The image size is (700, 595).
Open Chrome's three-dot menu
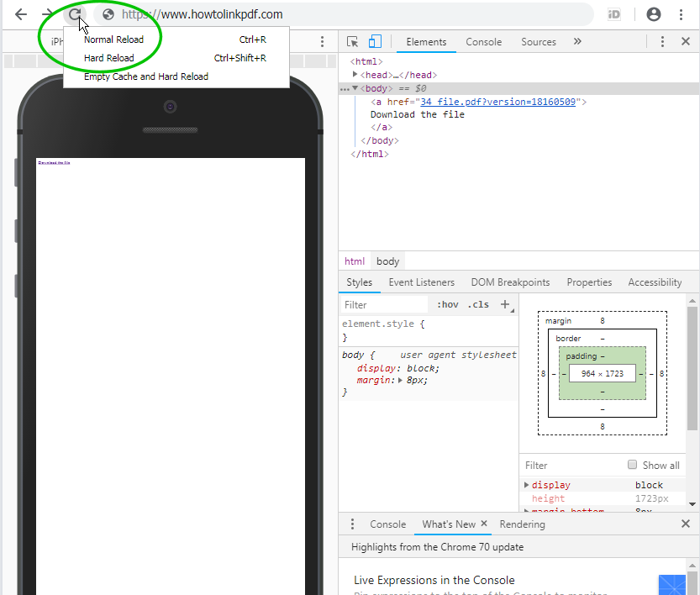coord(681,14)
